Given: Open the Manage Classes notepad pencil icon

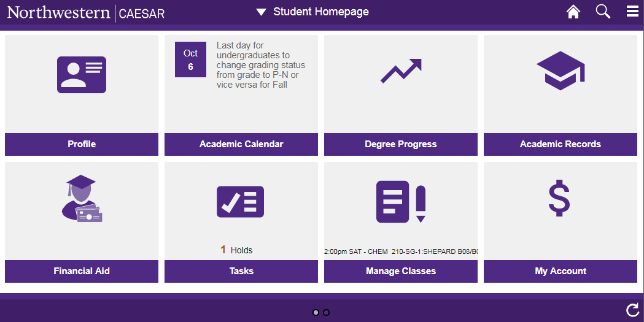Looking at the screenshot, I should click(401, 202).
